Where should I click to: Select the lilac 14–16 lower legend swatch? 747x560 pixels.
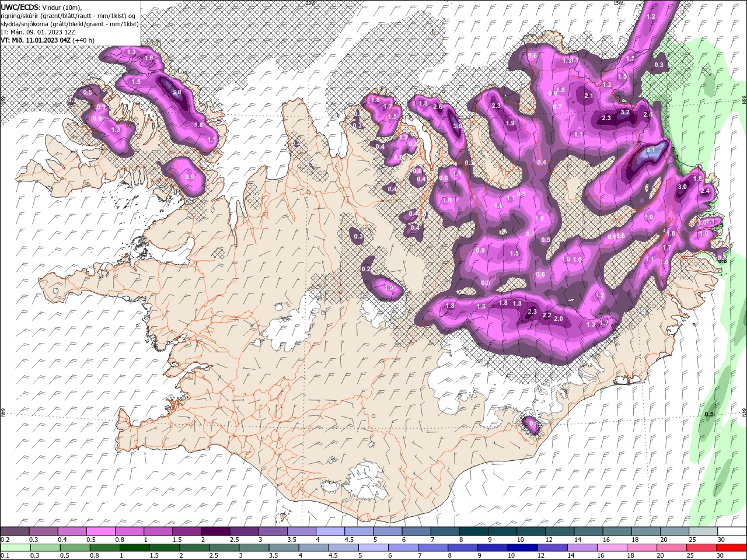click(x=582, y=548)
